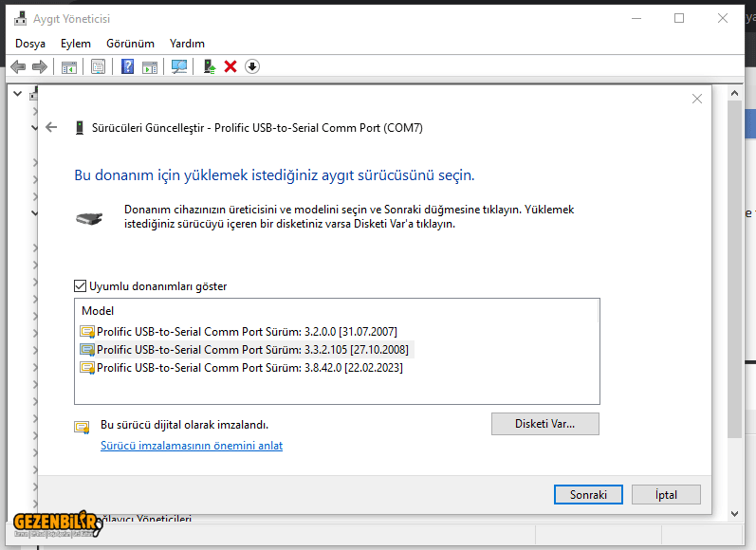Viewport: 756px width, 550px height.
Task: Close the driver update wizard dialog
Action: (x=696, y=99)
